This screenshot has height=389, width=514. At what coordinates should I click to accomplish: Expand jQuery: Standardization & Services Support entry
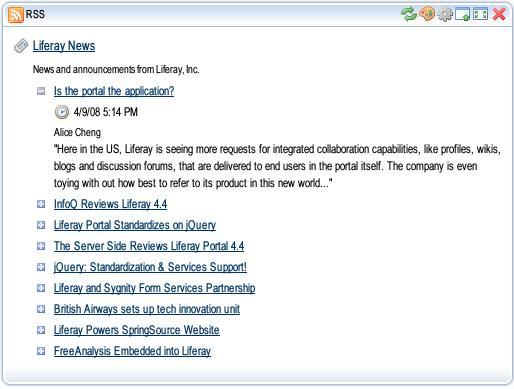(41, 267)
